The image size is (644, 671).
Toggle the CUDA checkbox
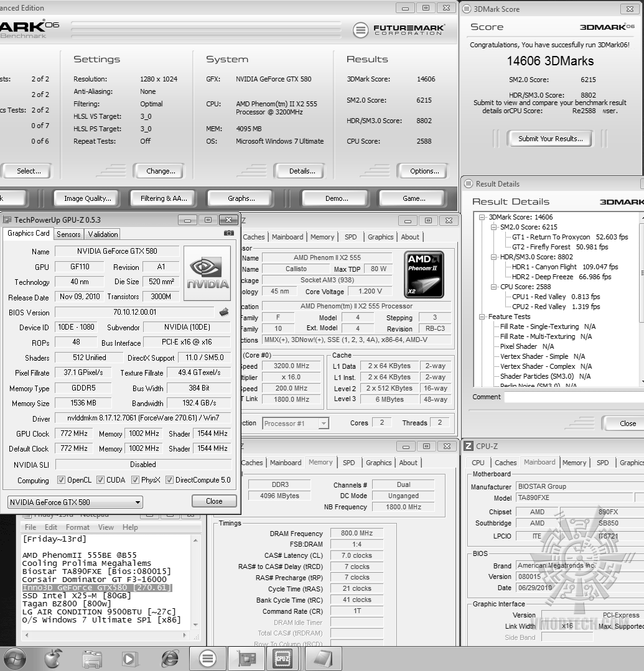101,479
